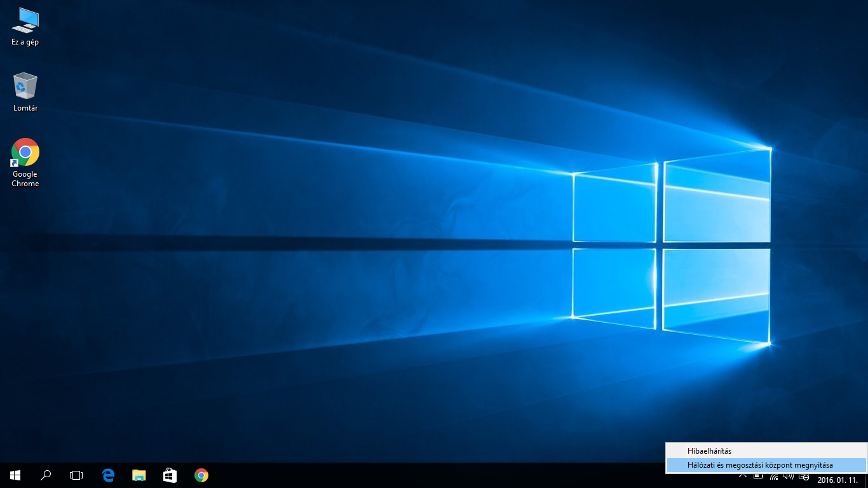868x488 pixels.
Task: Select the Google Chrome desktop shortcut
Action: 25,162
